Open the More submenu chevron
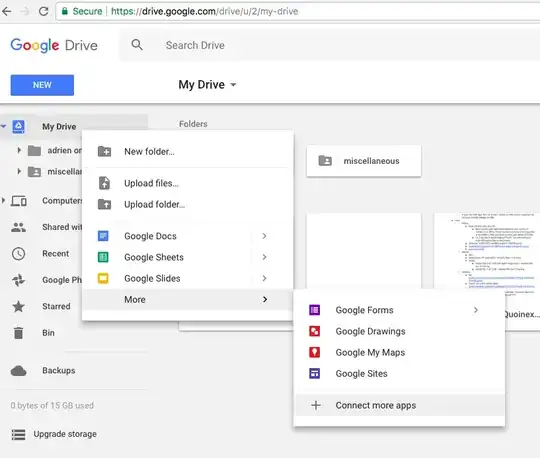 click(265, 300)
